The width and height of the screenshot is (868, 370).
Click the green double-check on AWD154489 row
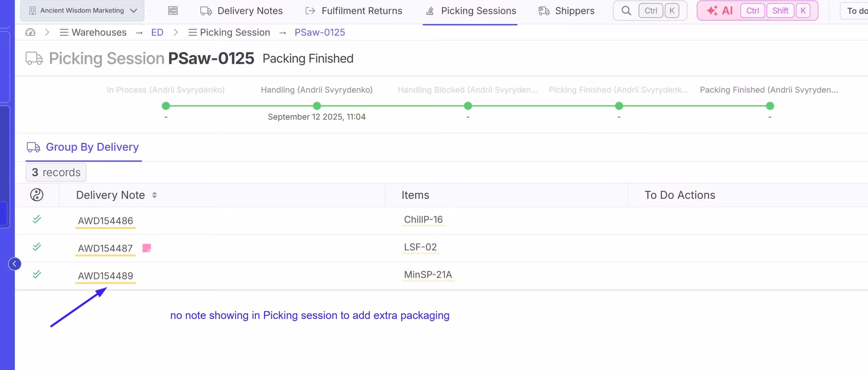coord(37,274)
